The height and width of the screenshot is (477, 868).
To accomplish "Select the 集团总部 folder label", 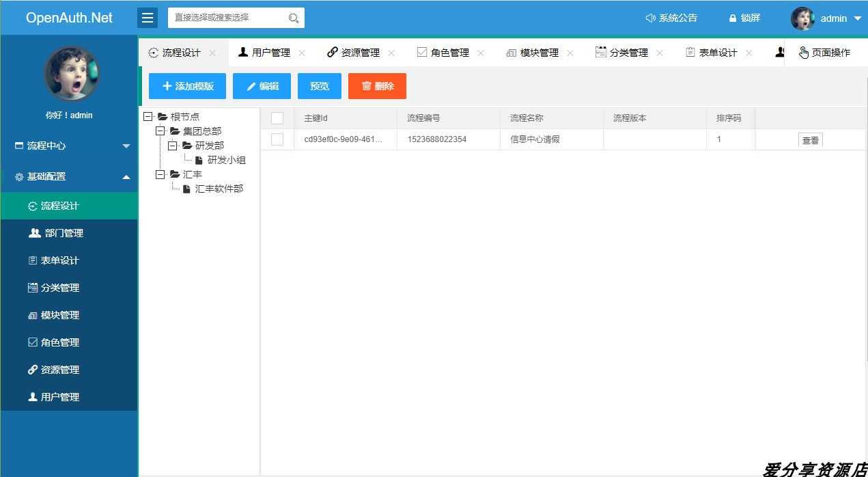I will pos(202,131).
